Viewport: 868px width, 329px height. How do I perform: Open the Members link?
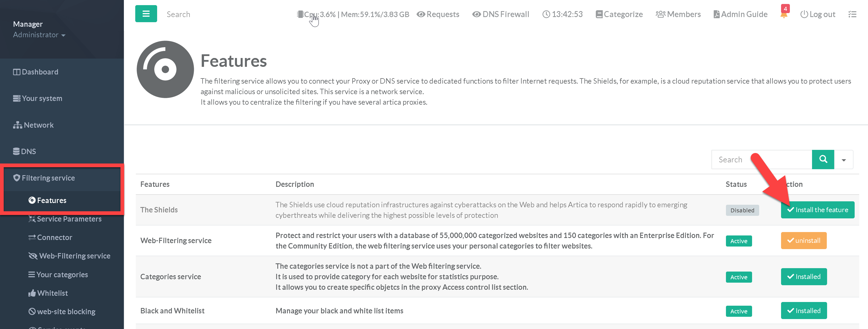(x=678, y=14)
